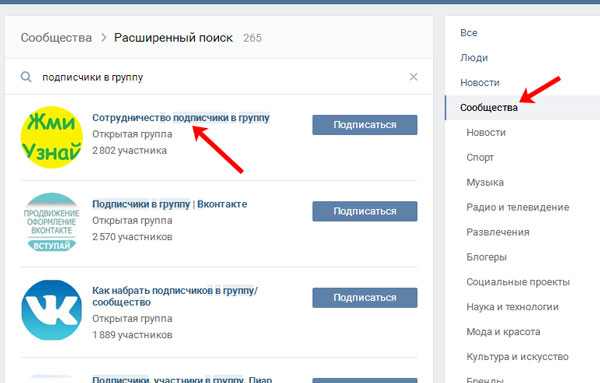Subscribe to 'Подписчики в группу | Вконтакте'

[365, 211]
